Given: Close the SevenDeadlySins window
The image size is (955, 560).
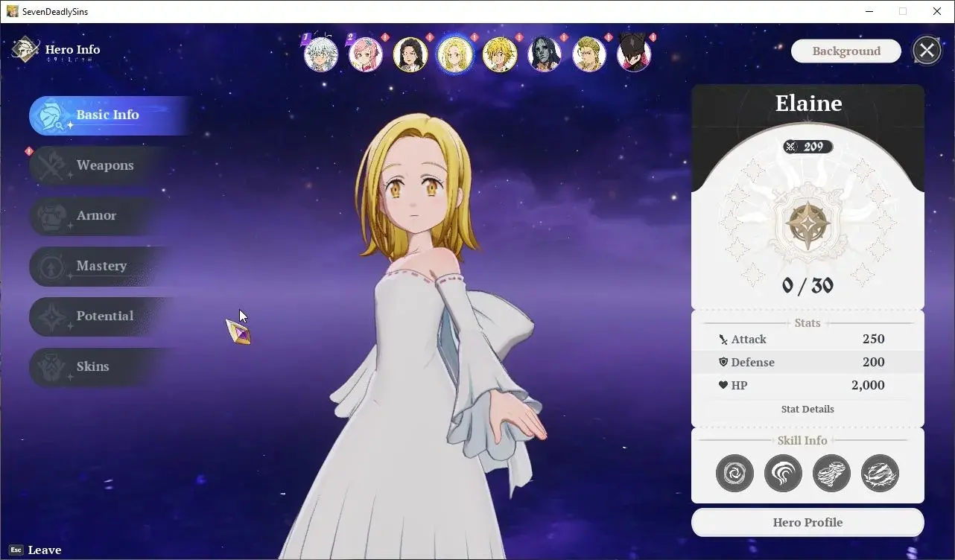Looking at the screenshot, I should pos(937,11).
